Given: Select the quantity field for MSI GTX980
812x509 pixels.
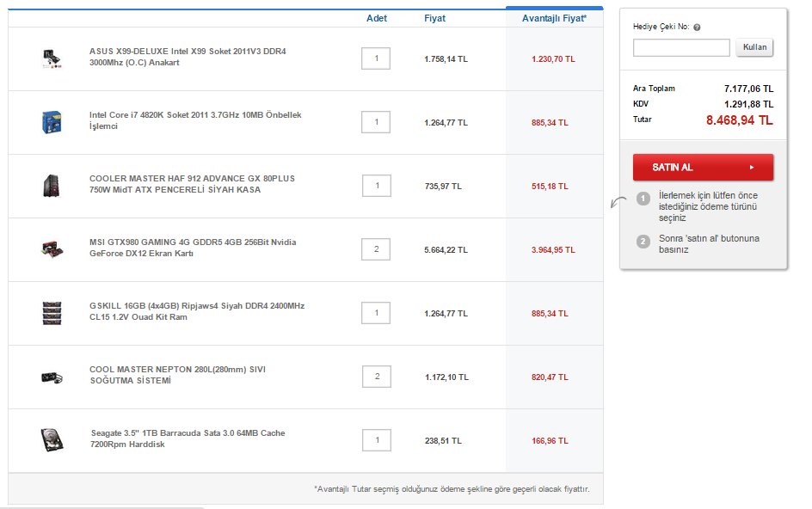Looking at the screenshot, I should [x=376, y=249].
